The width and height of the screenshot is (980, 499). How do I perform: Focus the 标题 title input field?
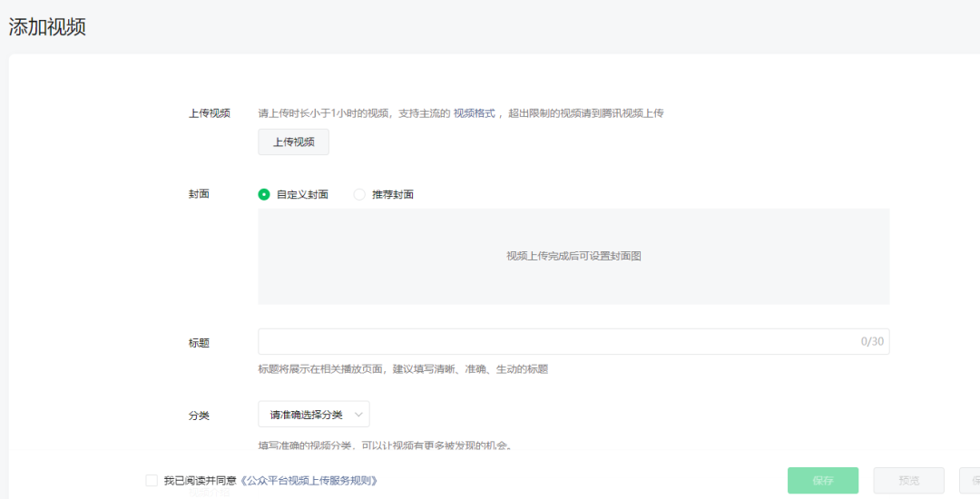point(554,342)
